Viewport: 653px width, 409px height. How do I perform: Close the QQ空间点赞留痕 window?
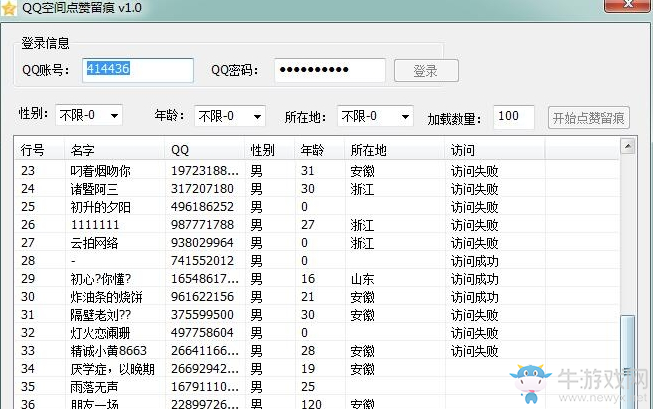point(628,4)
